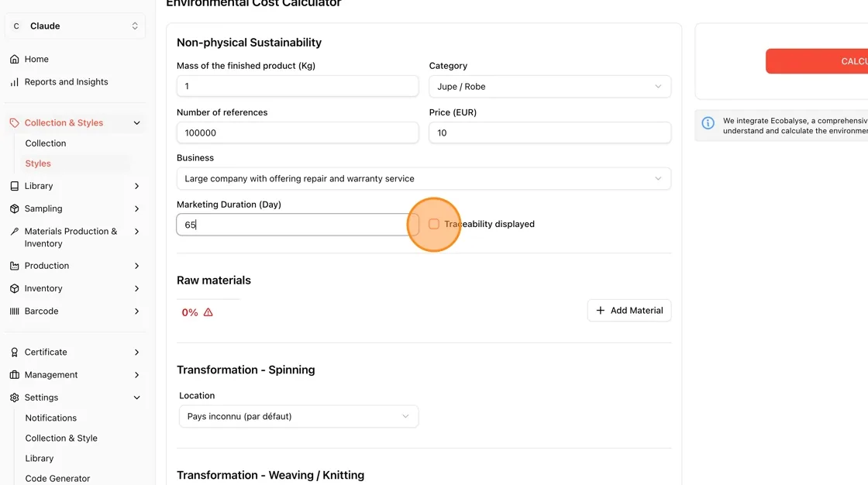868x485 pixels.
Task: Expand the Production sidebar section
Action: [136, 266]
